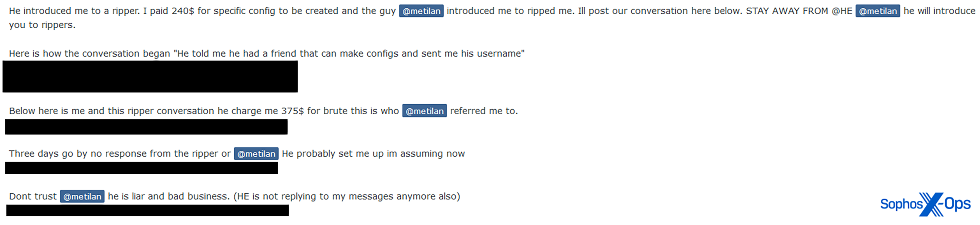Screen dimensions: 980x225
Task: Open the redacted image below "conversation began" line
Action: coord(150,76)
